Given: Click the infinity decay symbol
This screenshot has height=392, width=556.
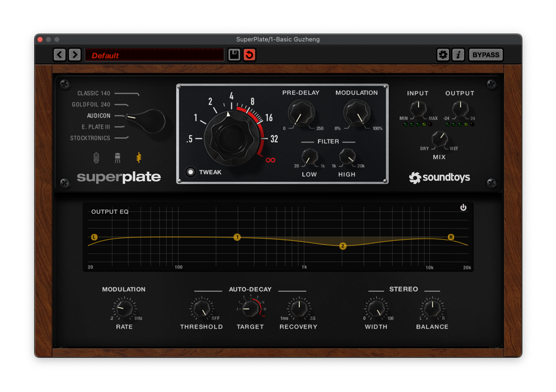Looking at the screenshot, I should point(270,160).
